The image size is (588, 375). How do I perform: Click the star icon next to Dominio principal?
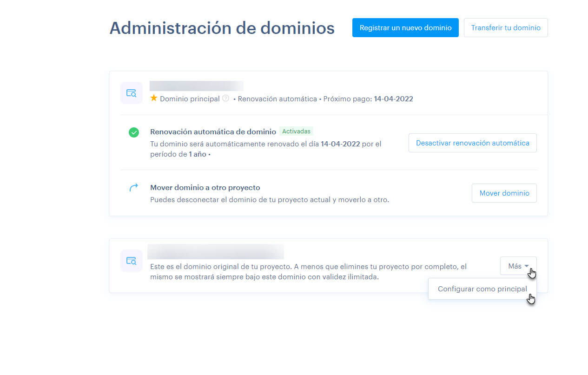[x=154, y=99]
